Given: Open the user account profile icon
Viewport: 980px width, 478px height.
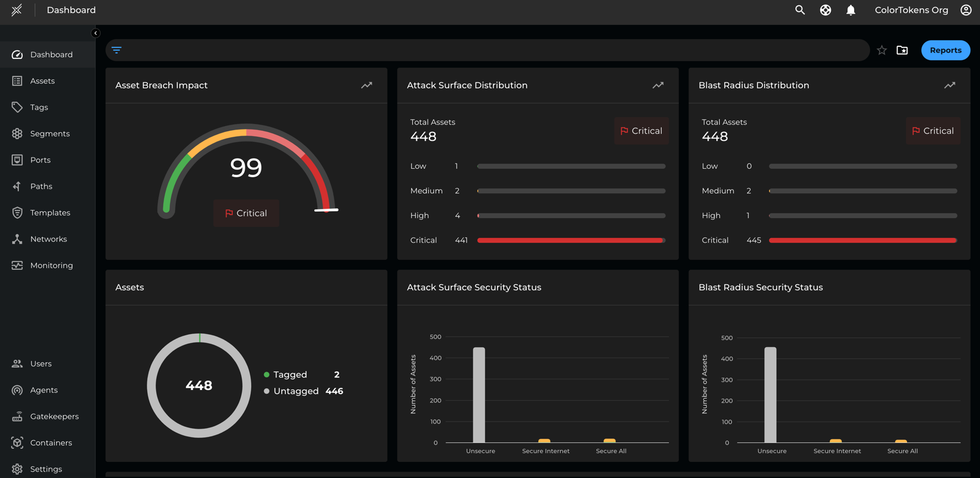Looking at the screenshot, I should pyautogui.click(x=966, y=10).
